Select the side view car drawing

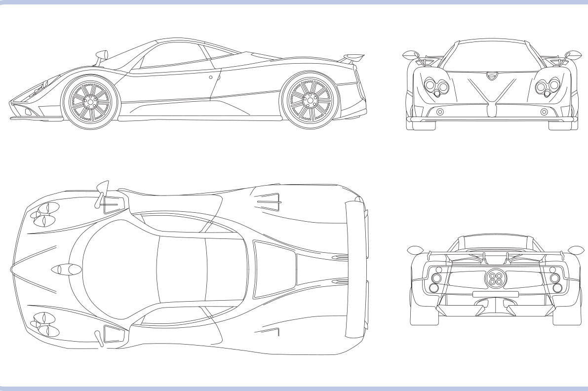[x=188, y=83]
